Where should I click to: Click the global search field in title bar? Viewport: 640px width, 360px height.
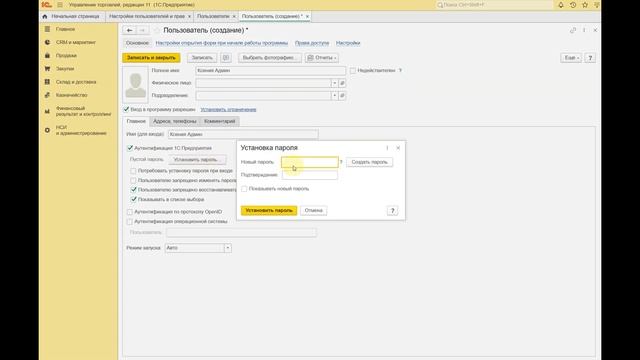click(x=494, y=5)
